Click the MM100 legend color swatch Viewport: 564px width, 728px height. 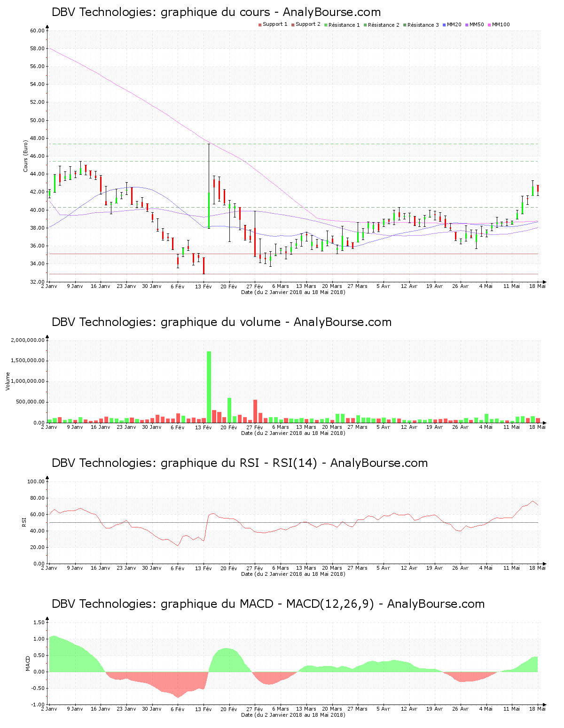point(489,25)
